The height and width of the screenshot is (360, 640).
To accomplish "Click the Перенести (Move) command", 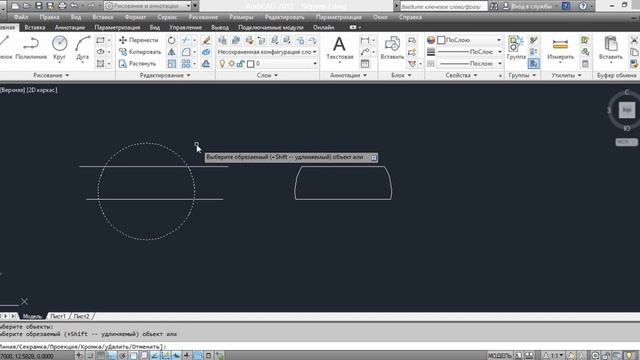I will (138, 40).
